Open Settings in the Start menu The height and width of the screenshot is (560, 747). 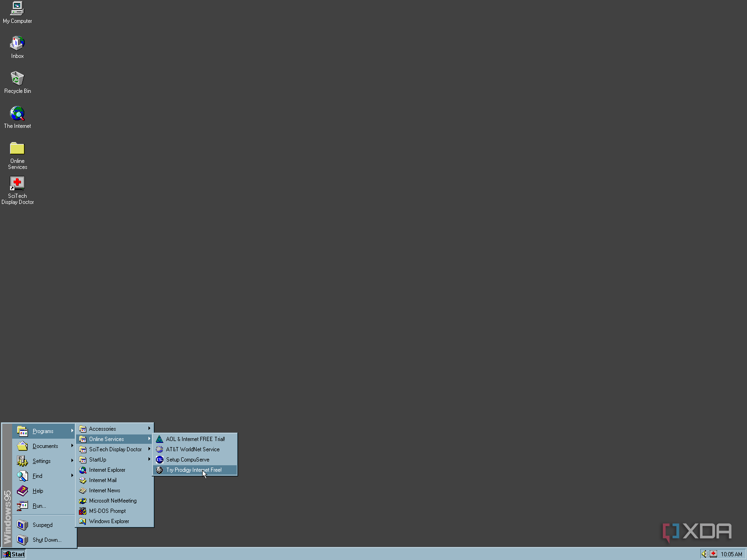click(44, 461)
